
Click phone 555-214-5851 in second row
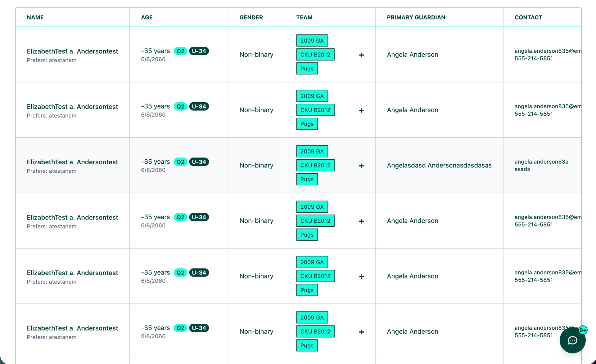pyautogui.click(x=534, y=114)
